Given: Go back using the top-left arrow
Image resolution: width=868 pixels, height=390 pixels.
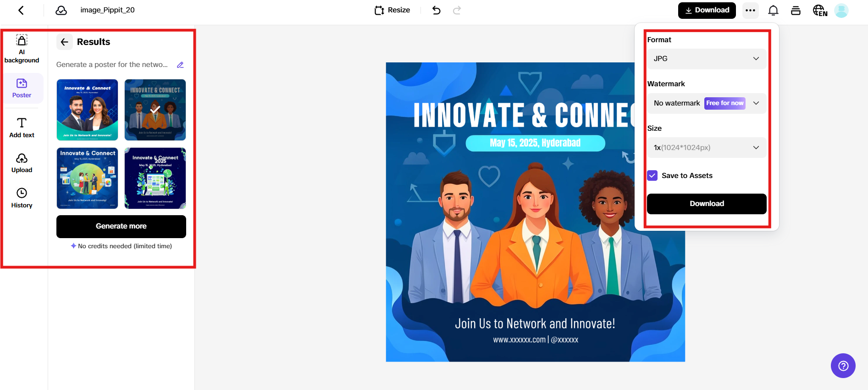Looking at the screenshot, I should (21, 10).
